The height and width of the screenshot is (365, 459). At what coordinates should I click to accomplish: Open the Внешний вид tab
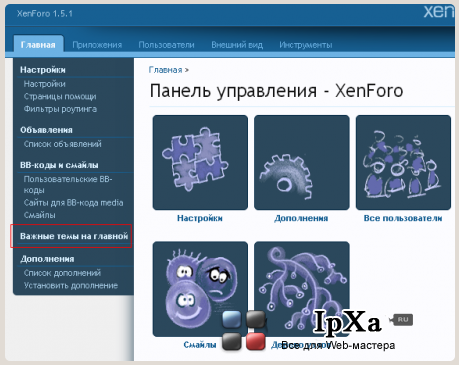237,45
